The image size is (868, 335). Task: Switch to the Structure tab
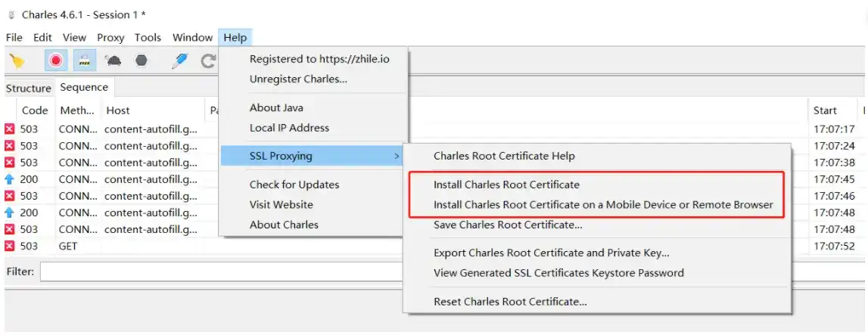click(29, 88)
